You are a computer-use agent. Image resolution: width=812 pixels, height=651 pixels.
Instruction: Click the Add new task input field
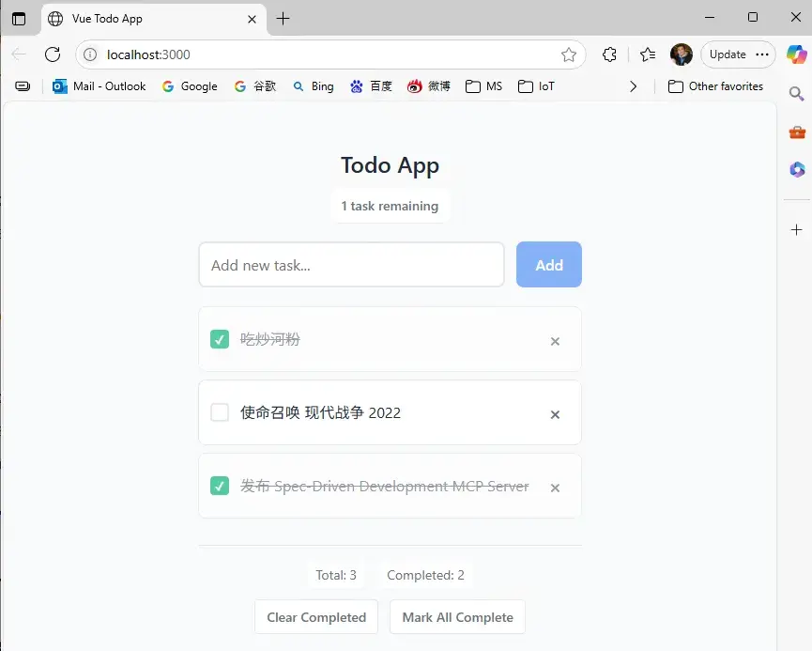pos(351,265)
